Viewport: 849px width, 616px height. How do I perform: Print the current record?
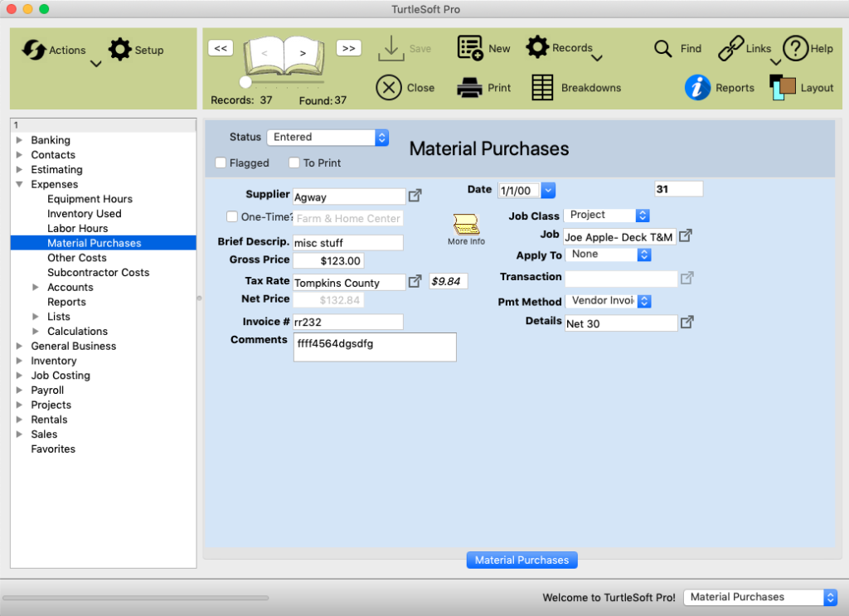click(469, 88)
